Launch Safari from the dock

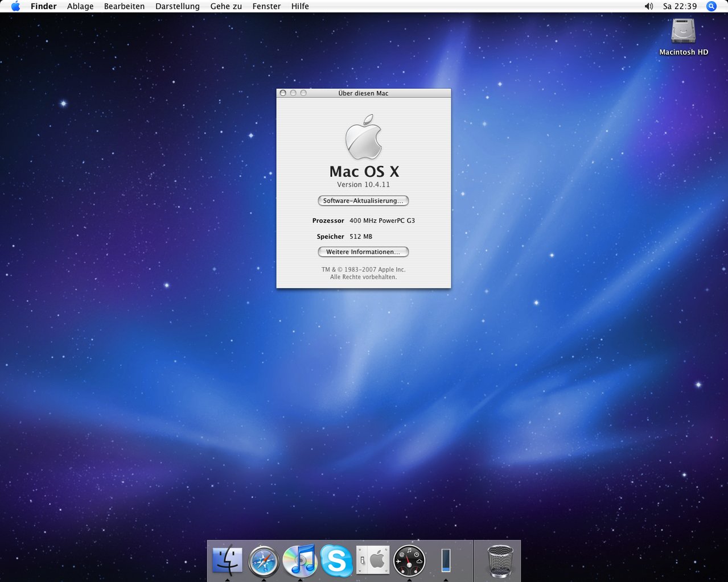[x=264, y=561]
